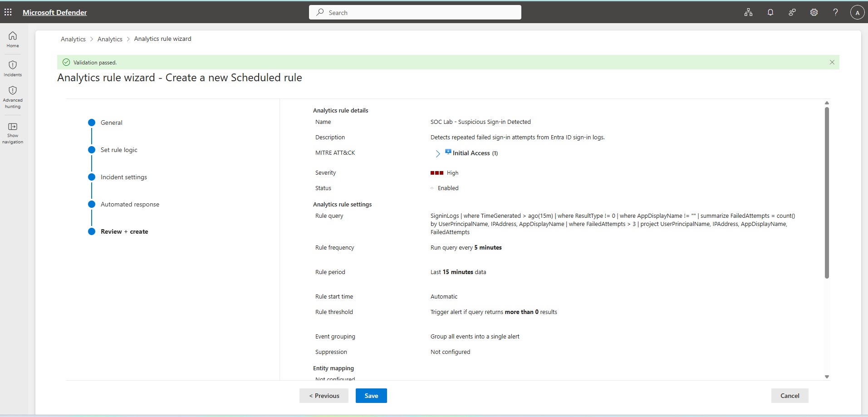Click the first Analytics breadcrumb

73,39
